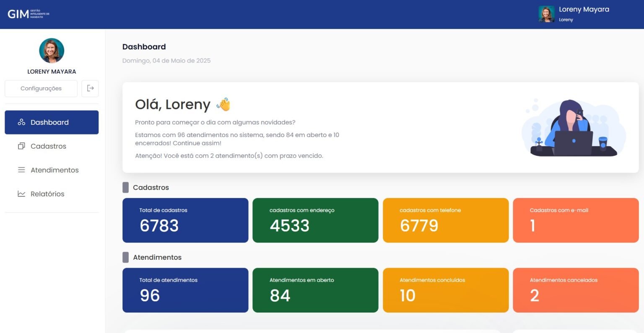Open the Relatórios menu item
The image size is (644, 333).
(47, 194)
